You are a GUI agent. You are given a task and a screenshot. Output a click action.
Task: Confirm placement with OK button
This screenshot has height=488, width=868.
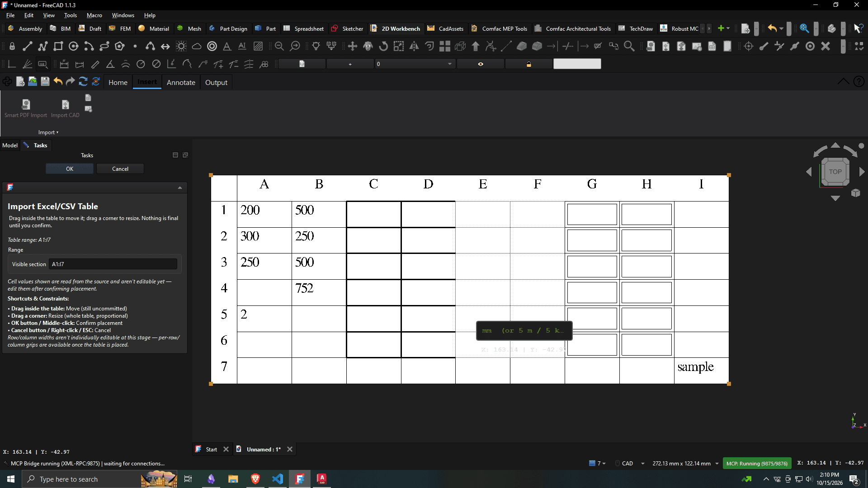pyautogui.click(x=70, y=169)
